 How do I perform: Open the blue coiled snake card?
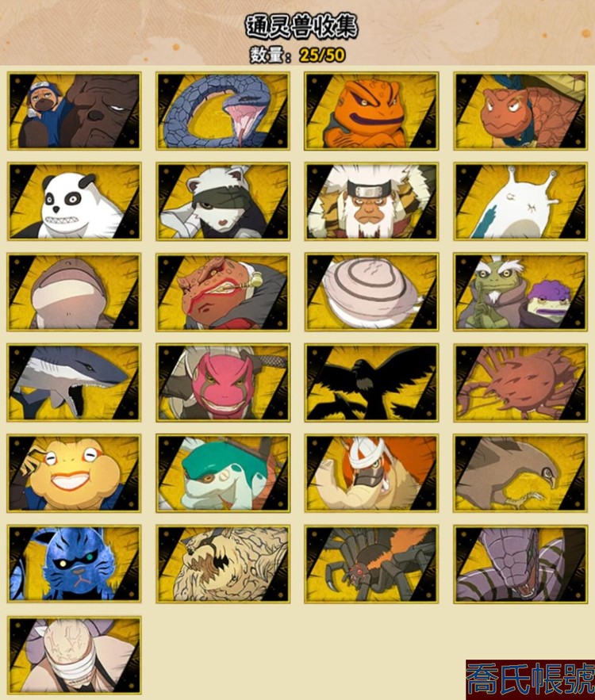click(x=223, y=111)
